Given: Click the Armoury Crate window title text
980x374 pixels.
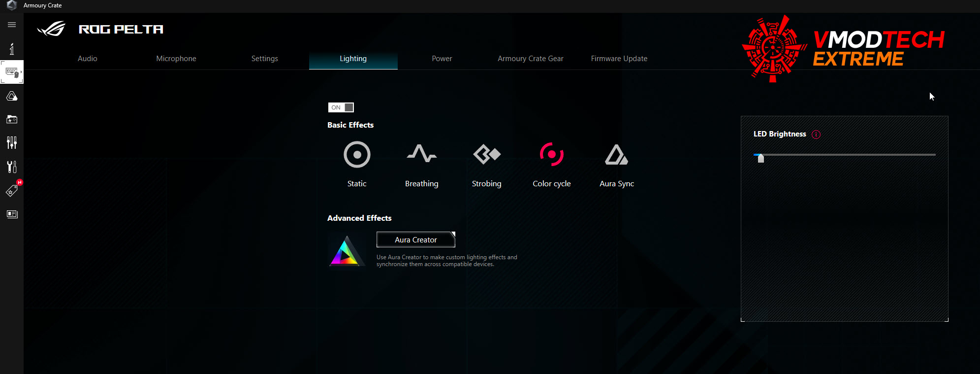Looking at the screenshot, I should point(43,5).
